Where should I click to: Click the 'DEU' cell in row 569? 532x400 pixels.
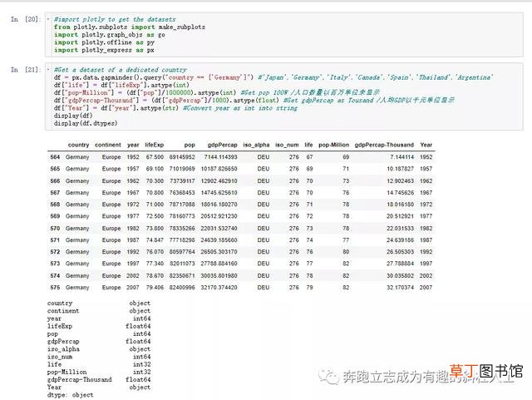[264, 216]
